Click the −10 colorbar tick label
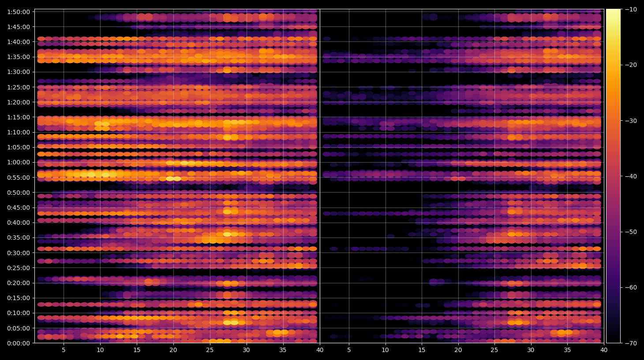 [x=631, y=9]
